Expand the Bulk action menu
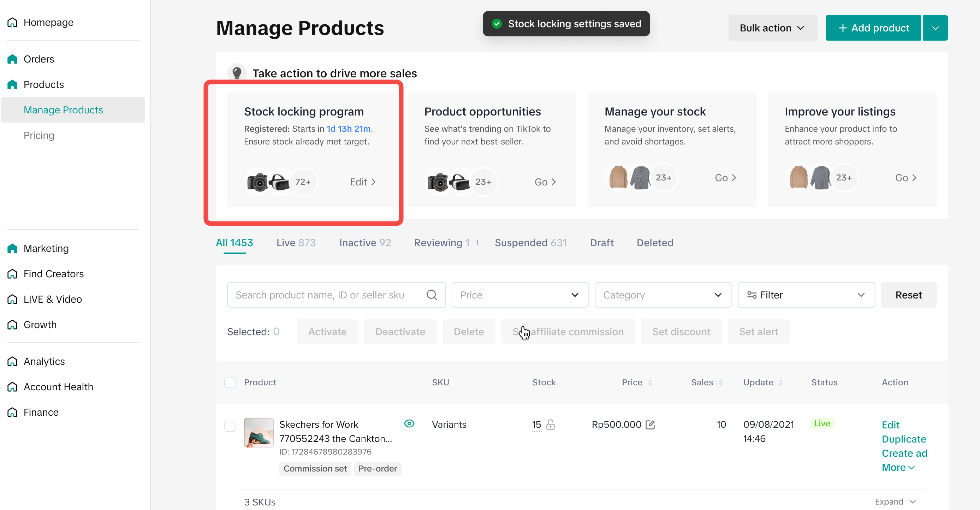Image resolution: width=980 pixels, height=510 pixels. [772, 28]
